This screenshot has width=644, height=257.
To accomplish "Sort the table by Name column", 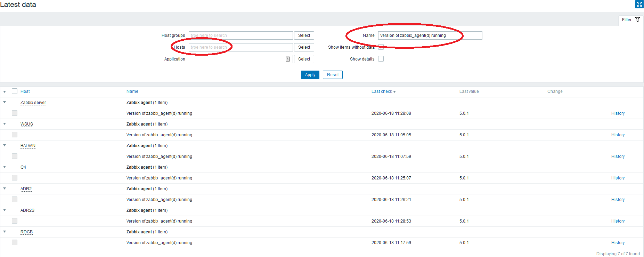I will point(132,91).
